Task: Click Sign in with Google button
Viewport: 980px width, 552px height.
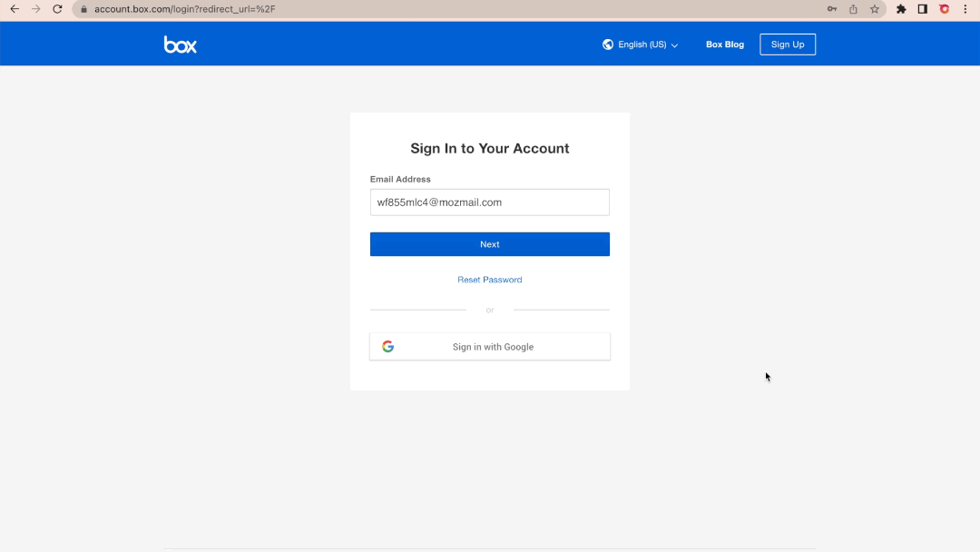Action: tap(489, 346)
